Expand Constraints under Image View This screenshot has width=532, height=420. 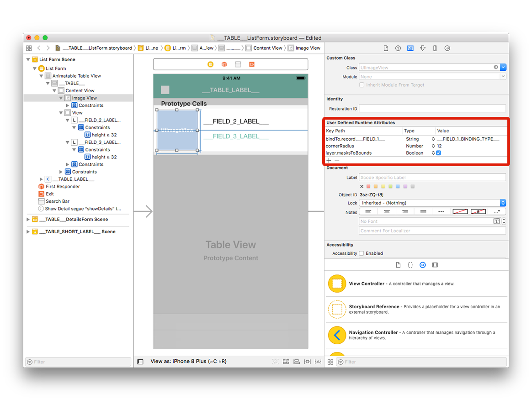pos(68,105)
